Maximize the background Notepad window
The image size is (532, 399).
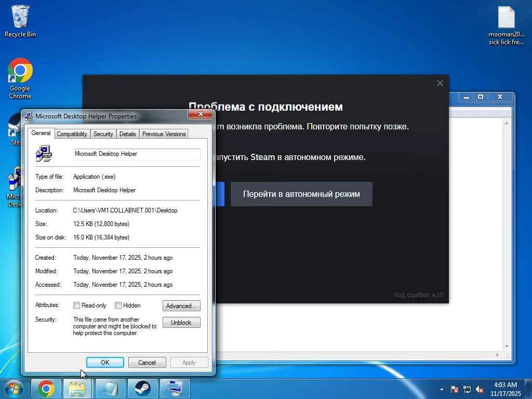click(x=481, y=97)
